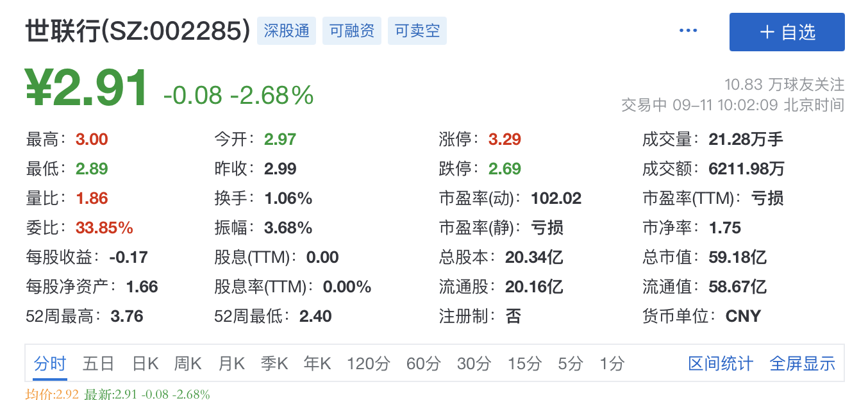
Task: Click the 最高 value 3.00
Action: [x=92, y=139]
